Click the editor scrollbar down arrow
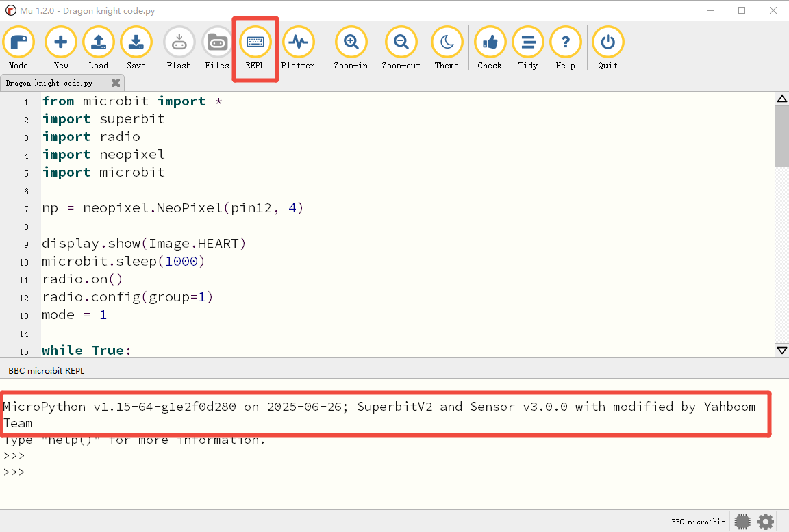The height and width of the screenshot is (532, 789). (x=782, y=350)
